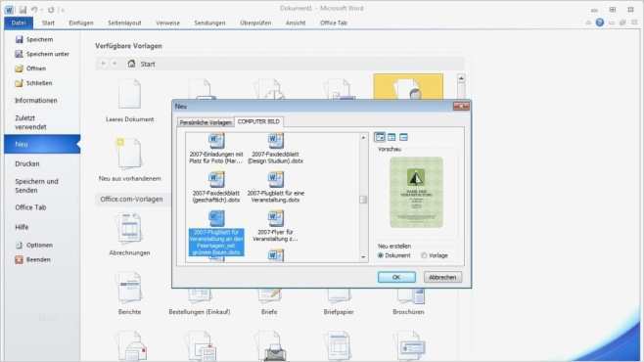
Task: Open the Überprüfen ribbon tab
Action: tap(255, 23)
